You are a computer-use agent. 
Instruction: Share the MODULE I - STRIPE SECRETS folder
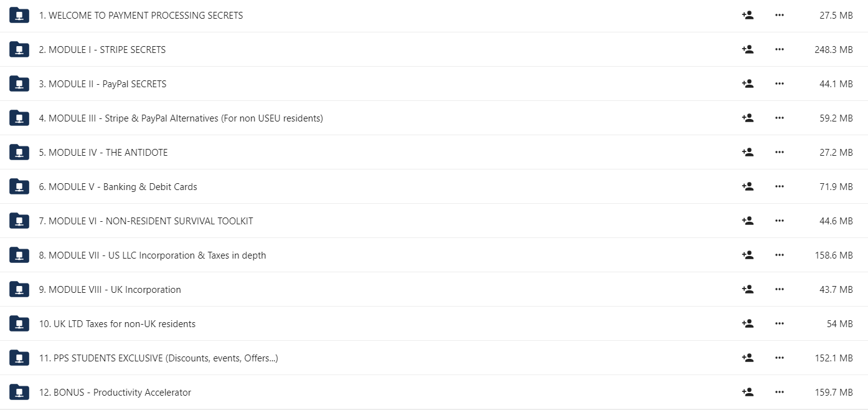click(x=748, y=49)
